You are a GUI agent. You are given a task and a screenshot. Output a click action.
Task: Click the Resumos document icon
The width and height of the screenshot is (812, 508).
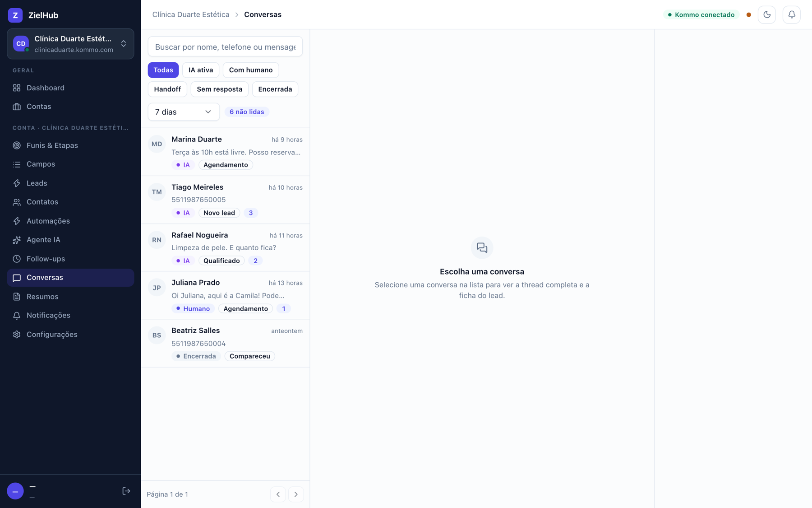pyautogui.click(x=17, y=297)
